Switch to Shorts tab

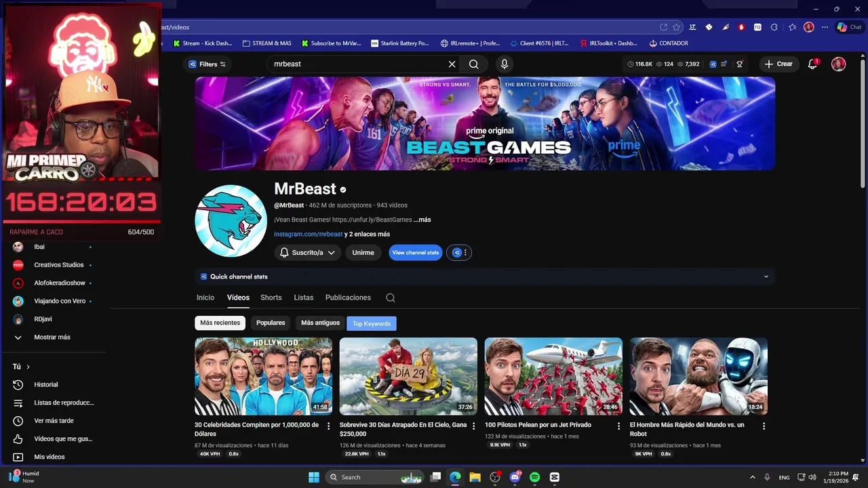pyautogui.click(x=271, y=298)
